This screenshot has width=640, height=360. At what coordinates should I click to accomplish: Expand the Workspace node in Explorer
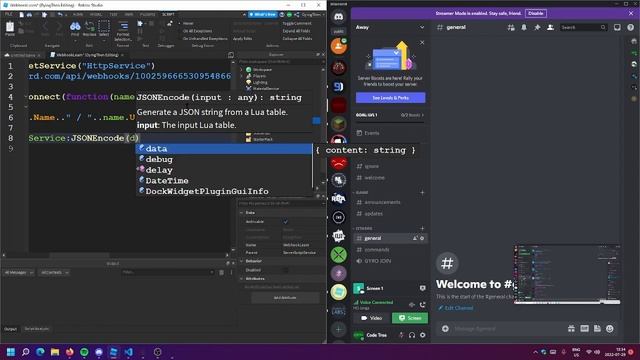point(242,70)
